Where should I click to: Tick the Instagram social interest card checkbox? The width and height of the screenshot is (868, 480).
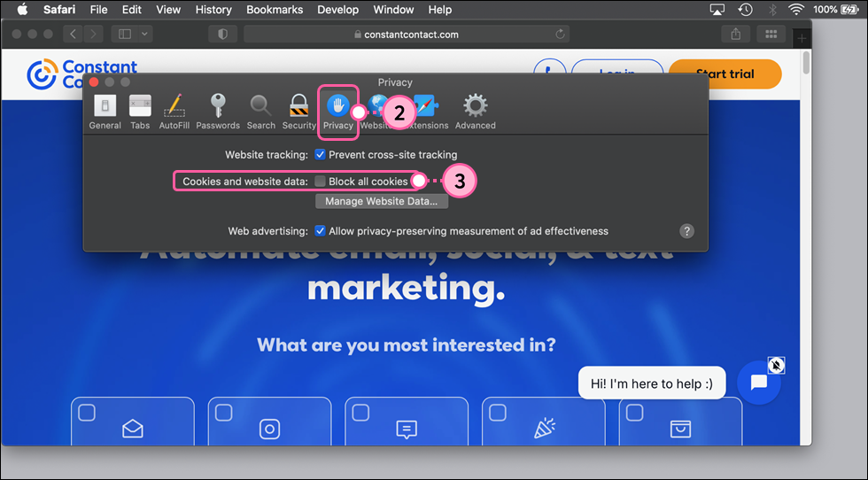(223, 413)
